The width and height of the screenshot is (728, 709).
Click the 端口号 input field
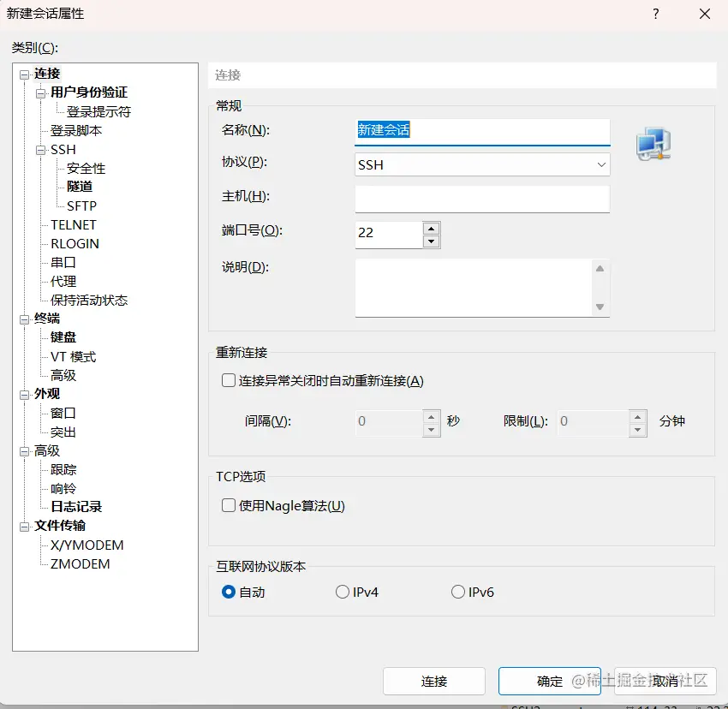click(x=389, y=235)
